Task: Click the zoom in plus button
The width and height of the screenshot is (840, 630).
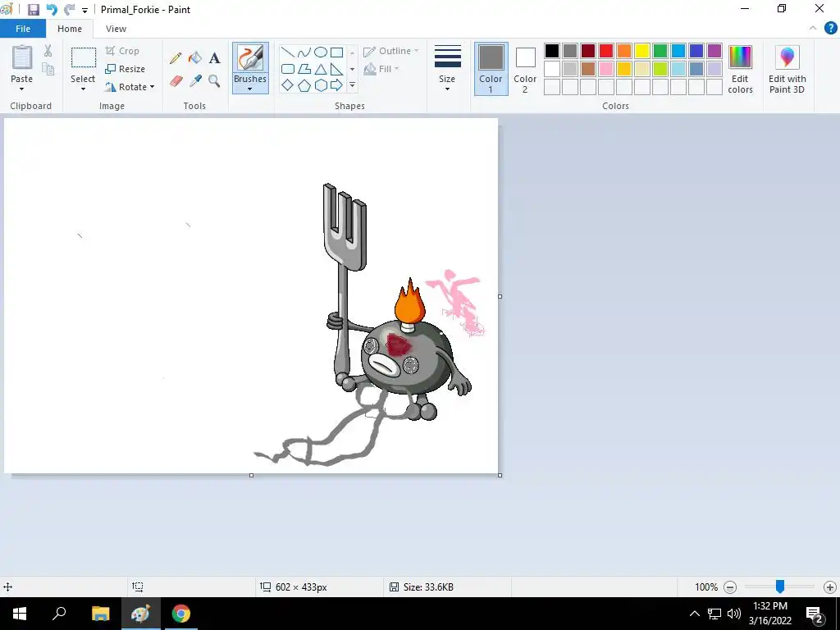Action: coord(830,587)
